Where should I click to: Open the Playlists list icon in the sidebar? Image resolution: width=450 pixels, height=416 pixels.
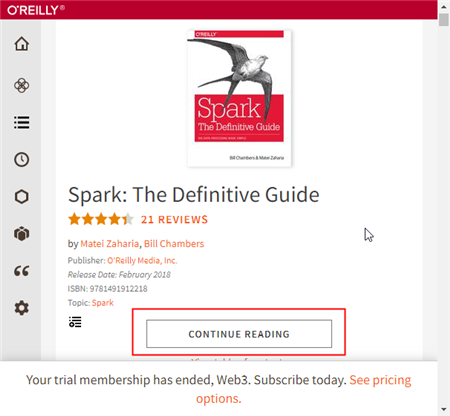pyautogui.click(x=22, y=122)
